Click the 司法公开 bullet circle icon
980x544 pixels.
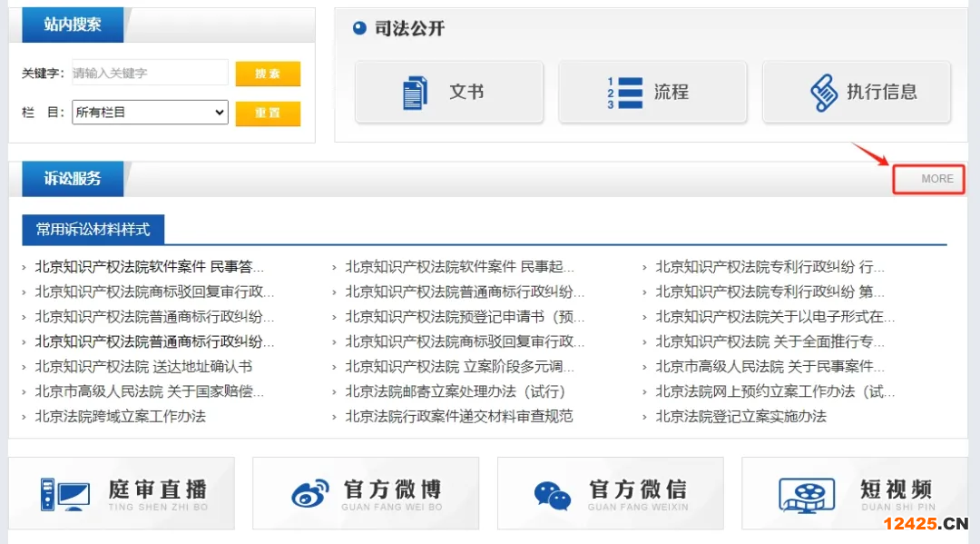(x=358, y=28)
